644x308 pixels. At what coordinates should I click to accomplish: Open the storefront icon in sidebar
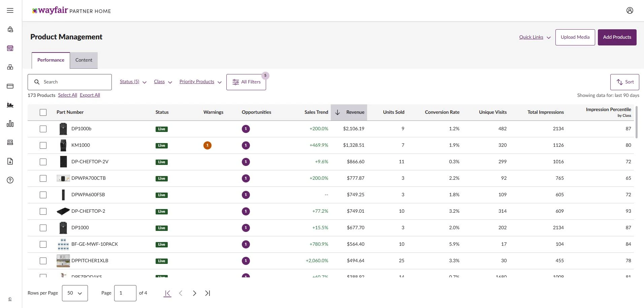[x=10, y=48]
